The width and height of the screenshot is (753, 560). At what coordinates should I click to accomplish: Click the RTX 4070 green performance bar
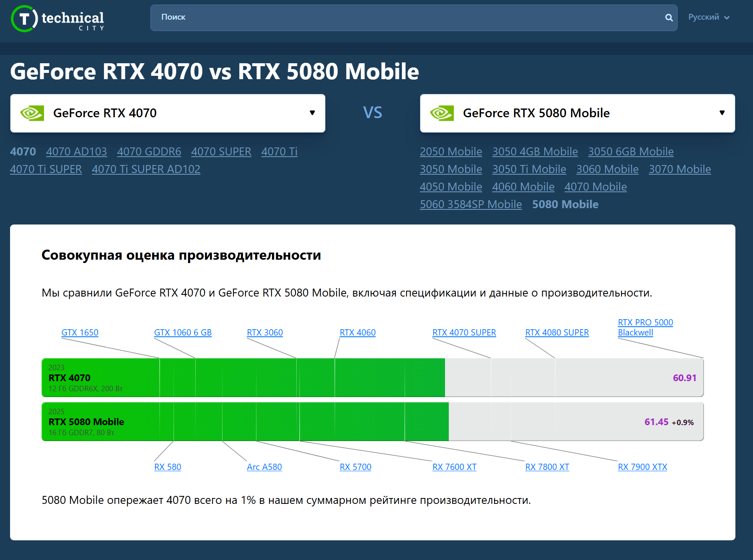[x=243, y=378]
